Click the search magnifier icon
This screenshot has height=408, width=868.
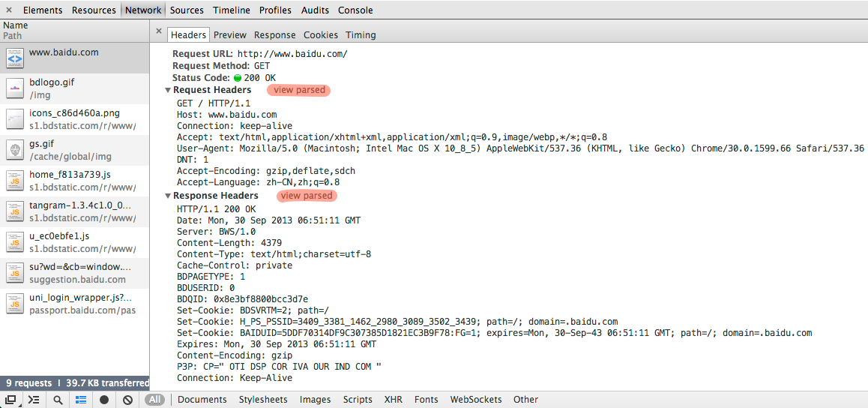[58, 400]
